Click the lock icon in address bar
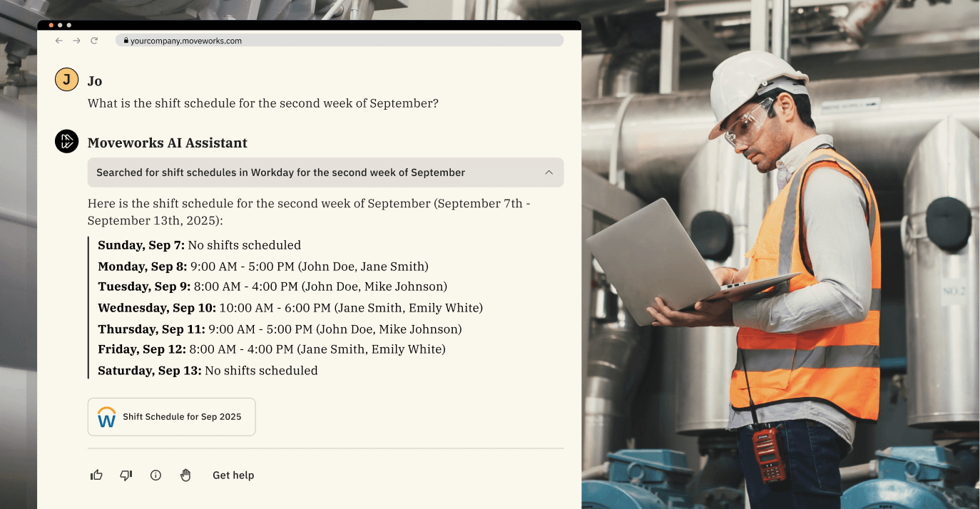980x509 pixels. [126, 41]
